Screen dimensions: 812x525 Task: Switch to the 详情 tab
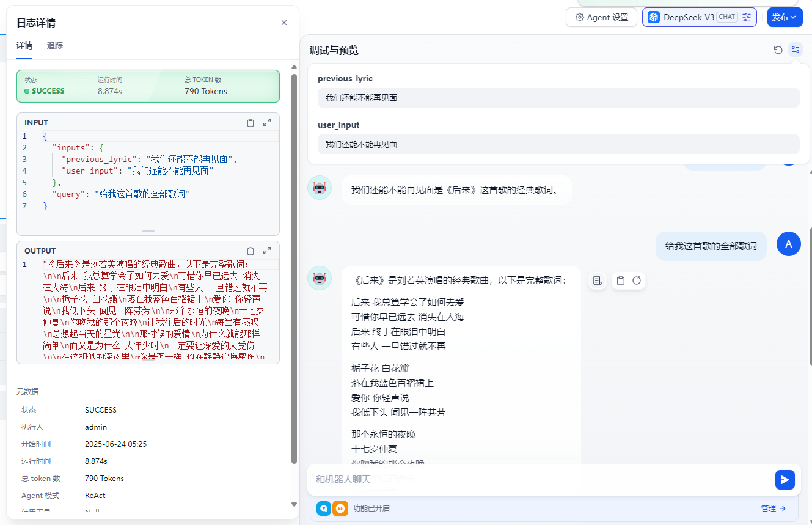pos(24,45)
